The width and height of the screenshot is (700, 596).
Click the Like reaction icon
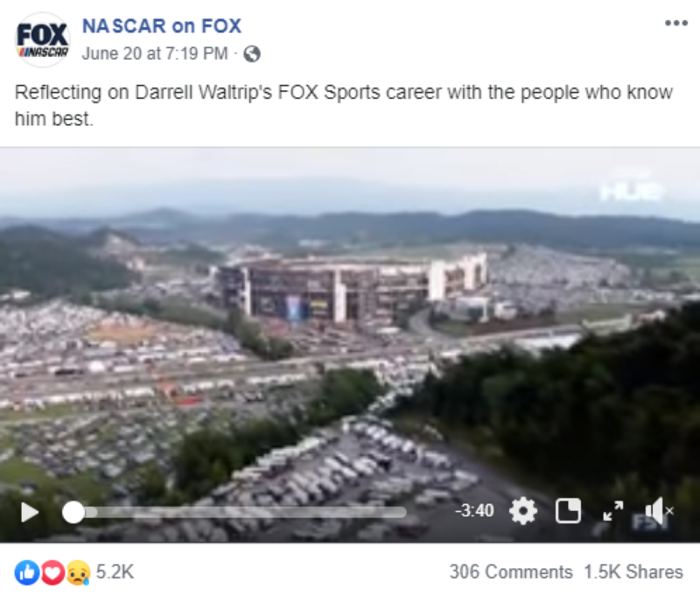(x=27, y=572)
